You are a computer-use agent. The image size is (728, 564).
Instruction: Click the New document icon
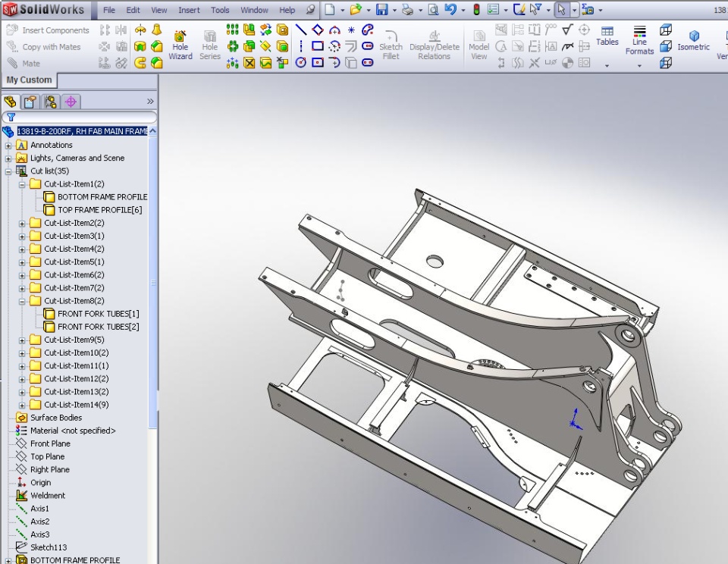[x=330, y=9]
